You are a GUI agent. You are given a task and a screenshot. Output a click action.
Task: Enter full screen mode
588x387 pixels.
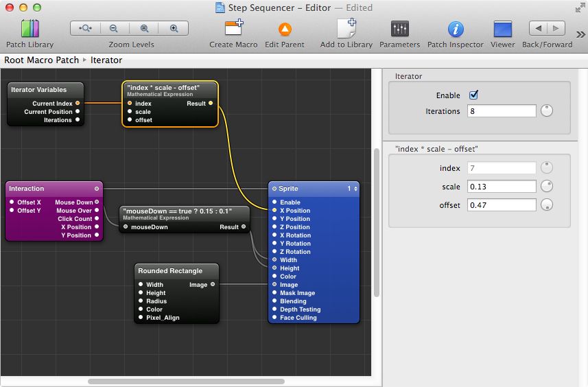coord(580,8)
